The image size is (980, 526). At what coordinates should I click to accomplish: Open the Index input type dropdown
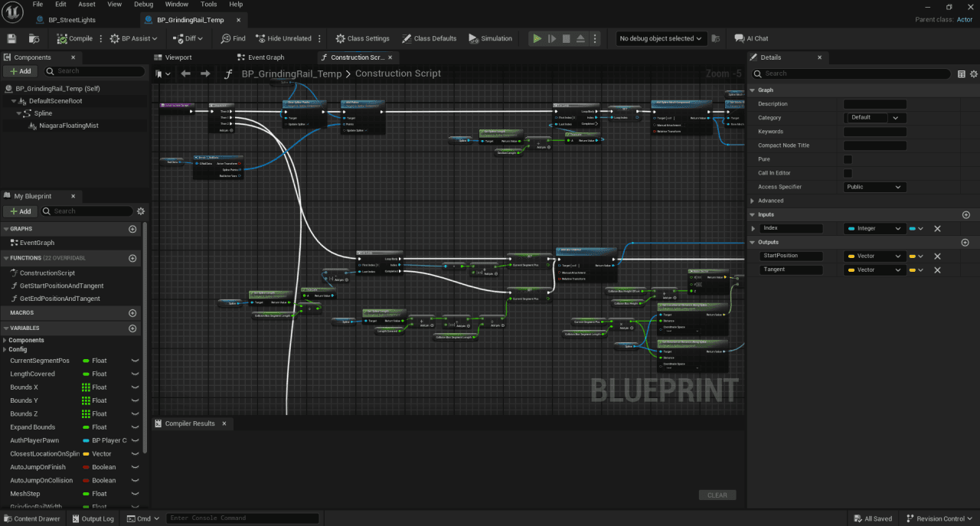pyautogui.click(x=874, y=228)
